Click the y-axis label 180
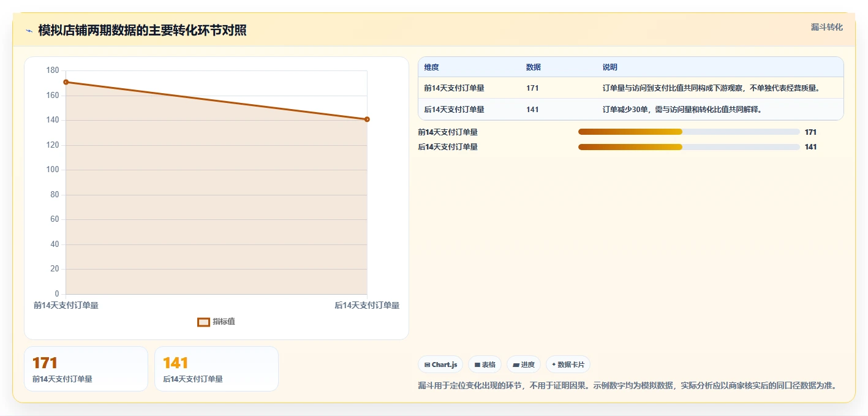Screen dimensions: 868x416 point(53,70)
